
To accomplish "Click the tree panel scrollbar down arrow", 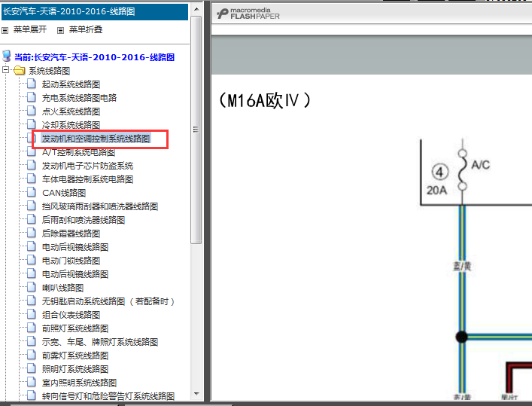I will (196, 394).
